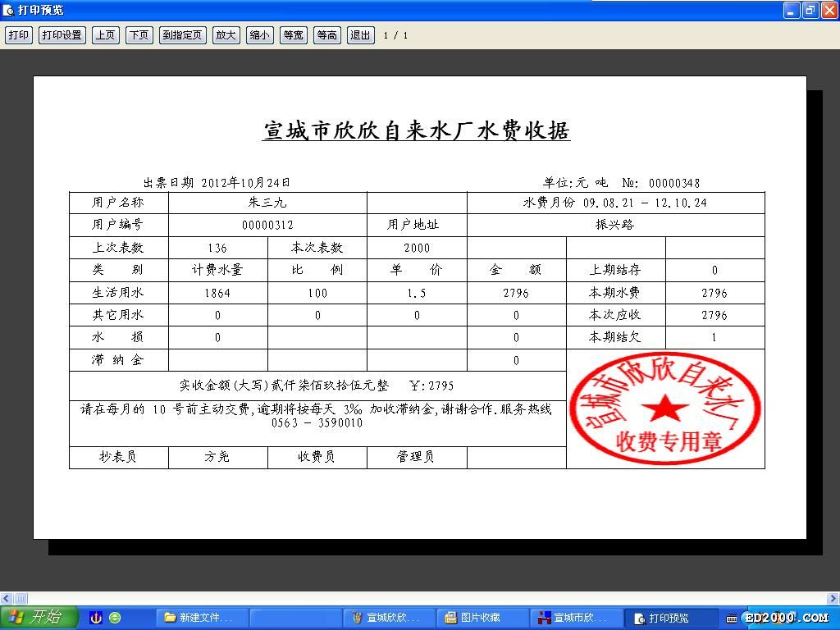Switch to 宣城市欣 taskbar window
Screen dimensions: 840x630
pos(577,618)
